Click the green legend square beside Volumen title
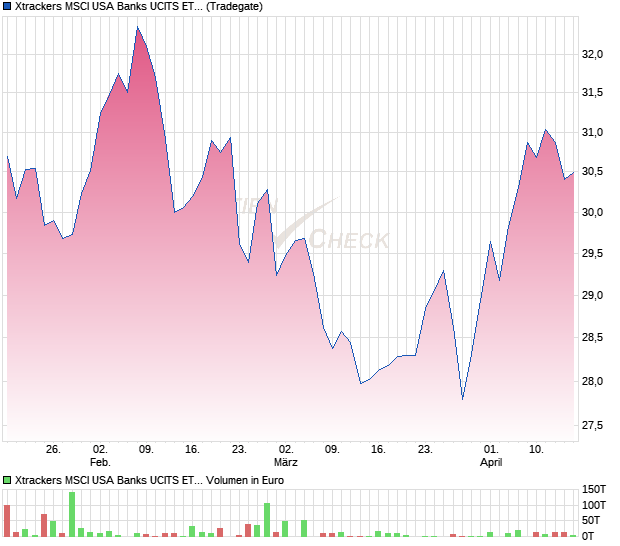This screenshot has height=546, width=620. click(7, 480)
